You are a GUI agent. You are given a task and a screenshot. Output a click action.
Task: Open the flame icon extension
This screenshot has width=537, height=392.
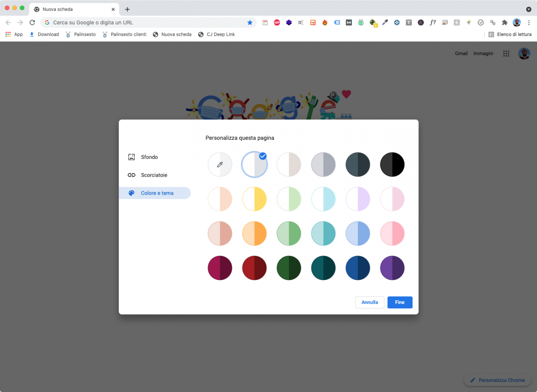[325, 23]
